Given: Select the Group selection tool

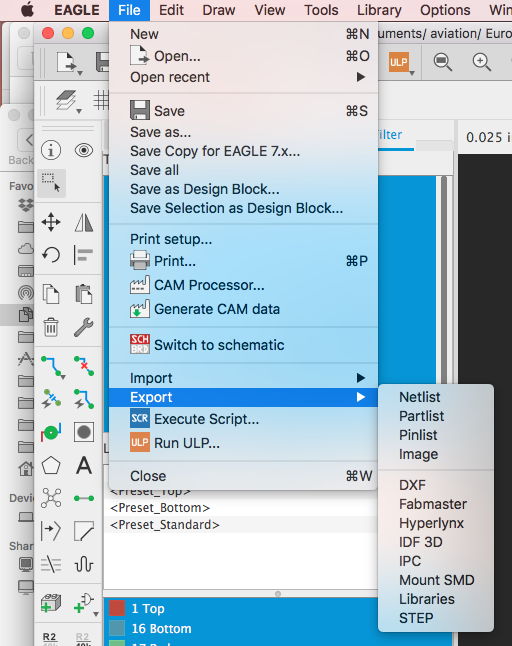Looking at the screenshot, I should pyautogui.click(x=51, y=183).
